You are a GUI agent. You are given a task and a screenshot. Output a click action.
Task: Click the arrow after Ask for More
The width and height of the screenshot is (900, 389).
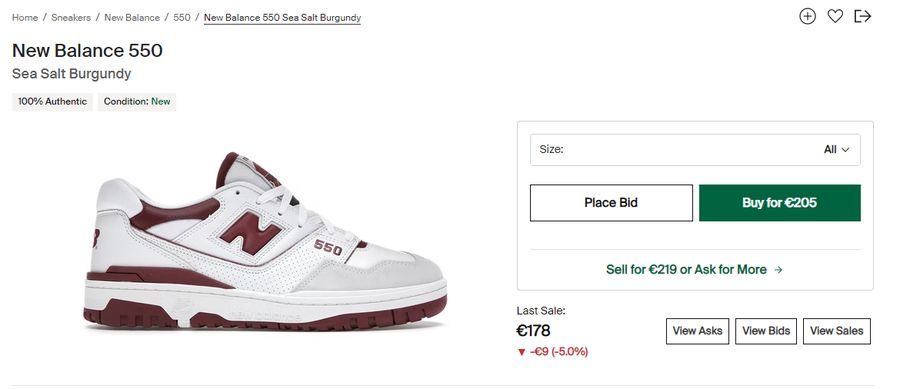coord(778,270)
